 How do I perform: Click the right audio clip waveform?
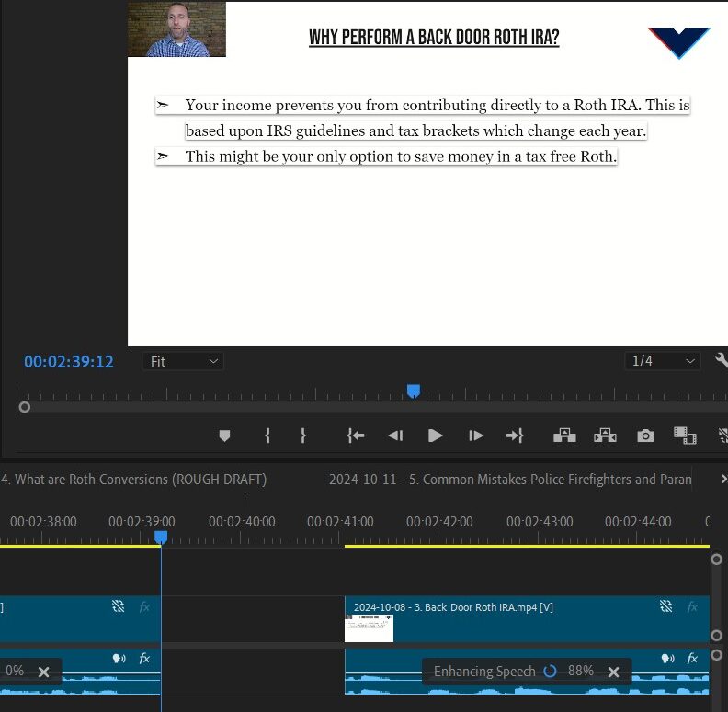(x=527, y=685)
